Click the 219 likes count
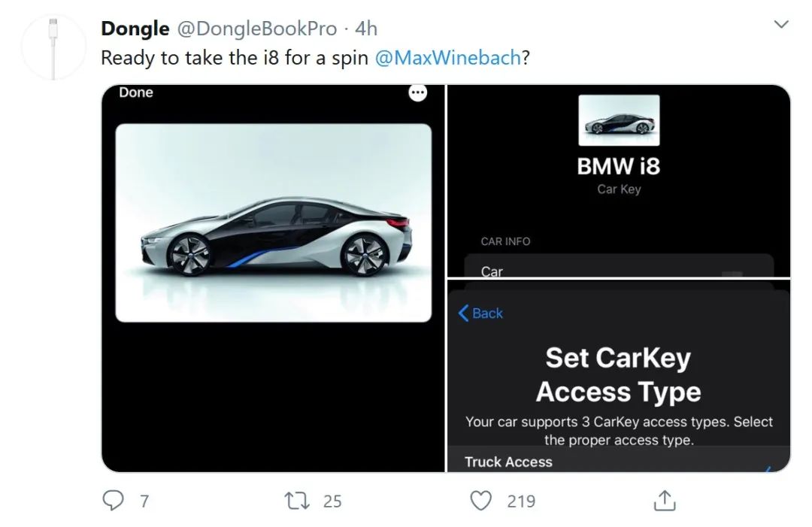 pyautogui.click(x=521, y=501)
